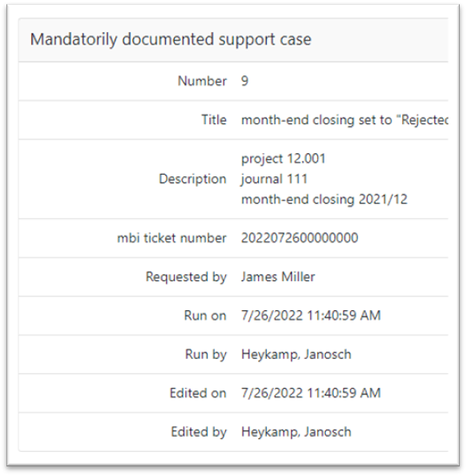The height and width of the screenshot is (476, 467).
Task: Click the Title field label
Action: (x=214, y=119)
